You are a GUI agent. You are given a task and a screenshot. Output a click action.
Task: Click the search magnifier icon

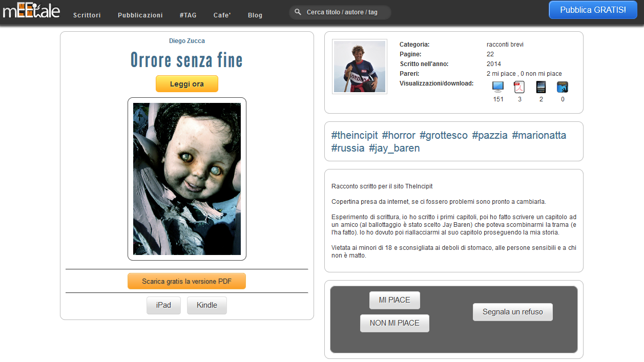298,12
